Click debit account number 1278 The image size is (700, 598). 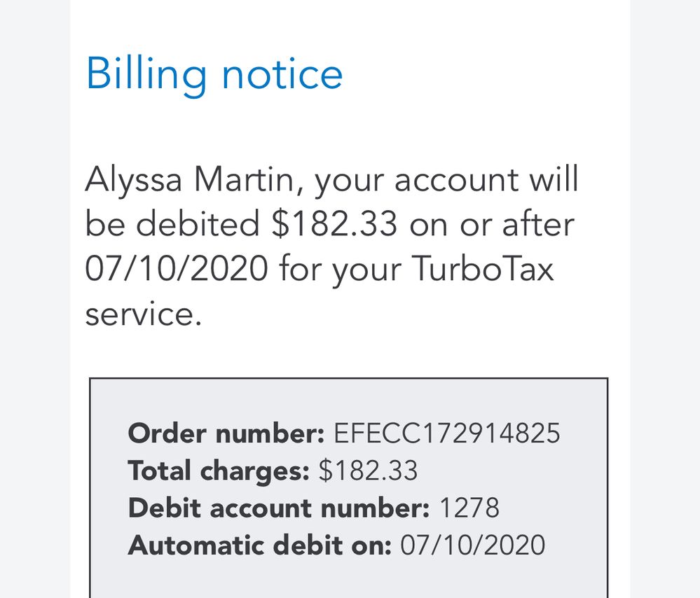(x=469, y=508)
